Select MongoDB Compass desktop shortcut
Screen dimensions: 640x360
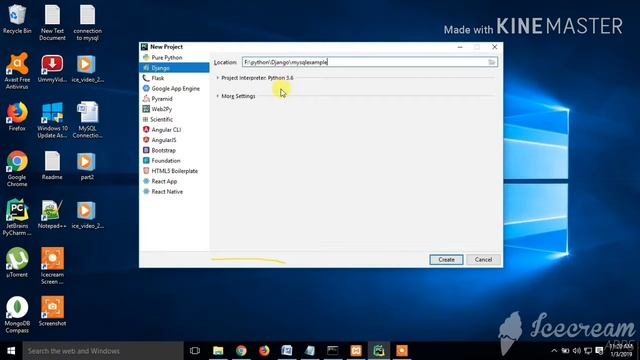[x=17, y=314]
